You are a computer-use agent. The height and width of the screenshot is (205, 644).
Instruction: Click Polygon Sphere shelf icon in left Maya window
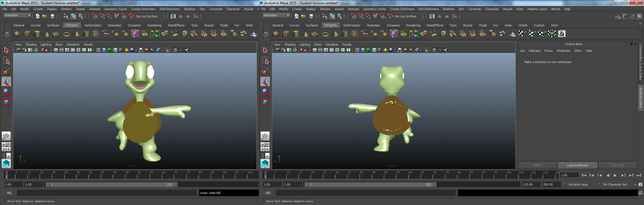pyautogui.click(x=17, y=34)
